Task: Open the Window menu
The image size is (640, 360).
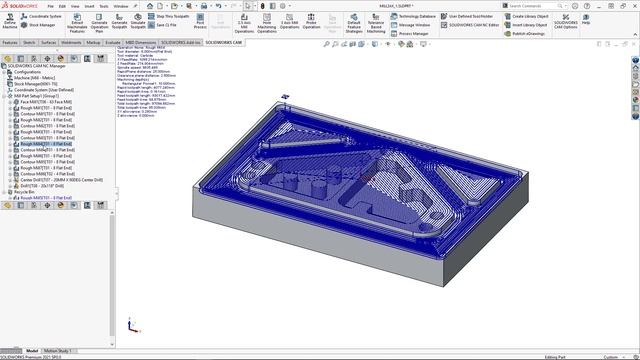Action: click(120, 6)
